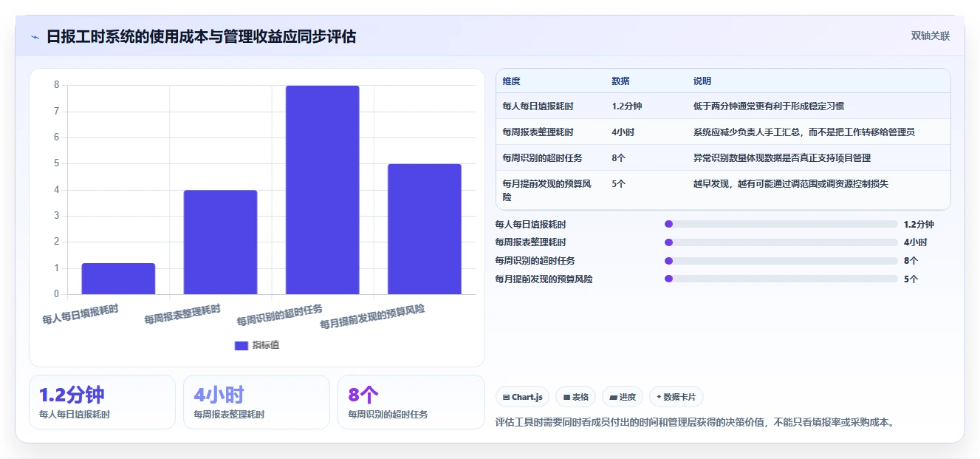Open the 8个 data card
Viewport: 980px width, 459px height.
coord(411,402)
